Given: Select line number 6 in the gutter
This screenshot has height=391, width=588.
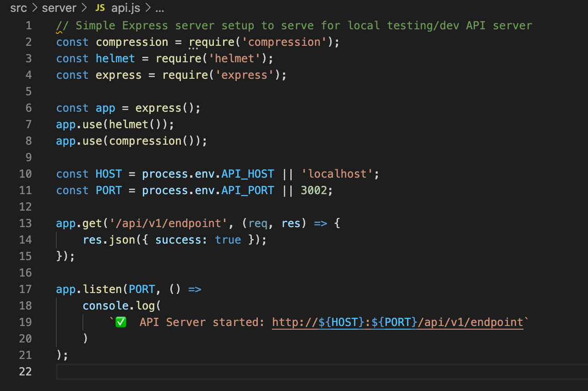Looking at the screenshot, I should point(28,108).
